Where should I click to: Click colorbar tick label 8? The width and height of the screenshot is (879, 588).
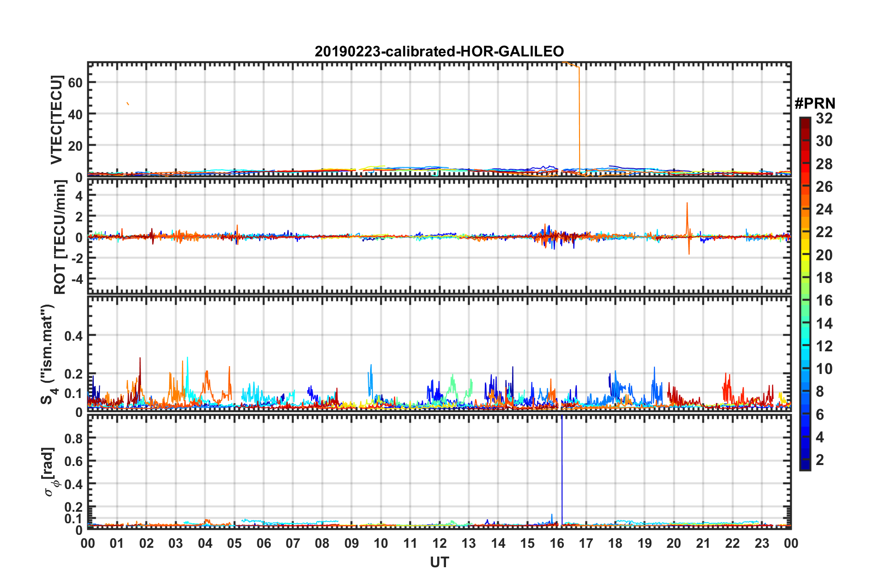(820, 392)
